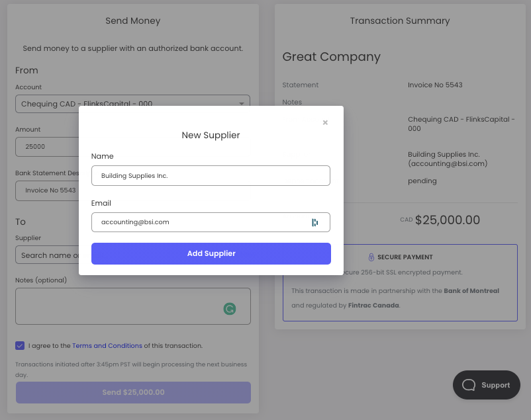Click the secure payment lock icon
Viewport: 531px width, 420px height.
[371, 257]
